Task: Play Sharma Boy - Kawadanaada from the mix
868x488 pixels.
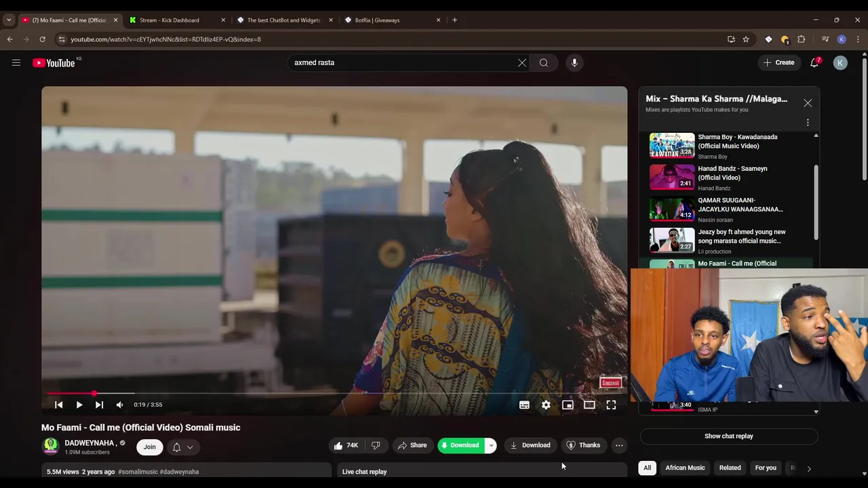Action: [x=730, y=146]
